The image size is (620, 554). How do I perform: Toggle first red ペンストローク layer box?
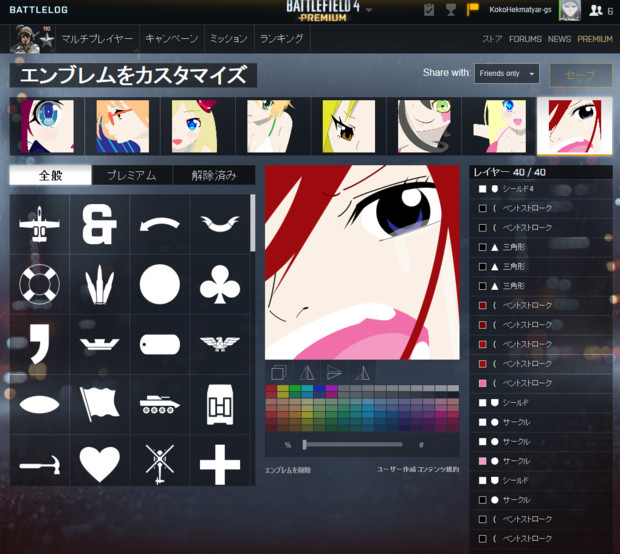(x=482, y=305)
